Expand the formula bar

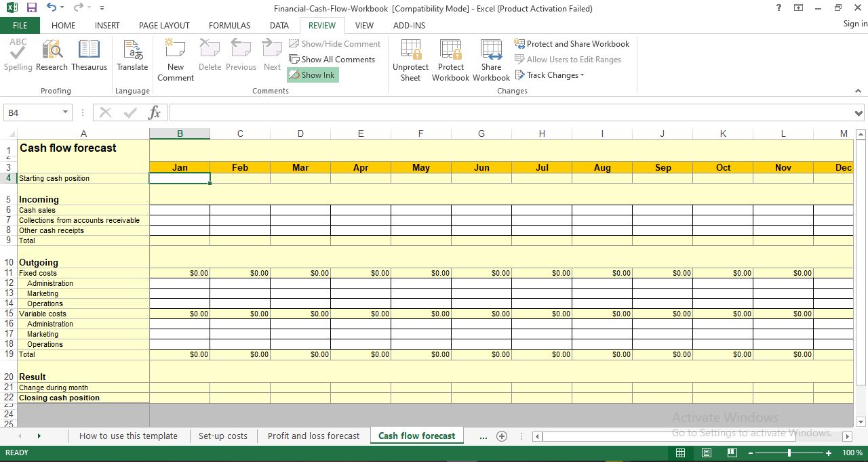tap(859, 113)
